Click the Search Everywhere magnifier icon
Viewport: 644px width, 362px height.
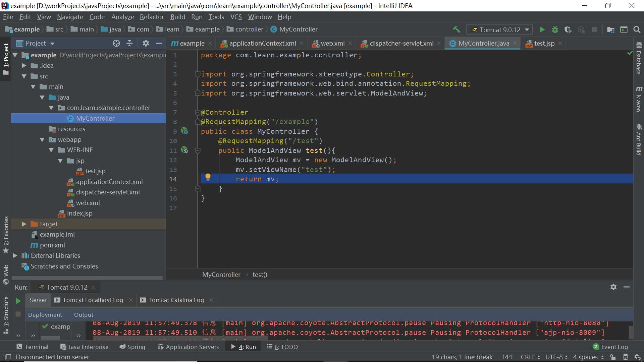click(x=636, y=29)
